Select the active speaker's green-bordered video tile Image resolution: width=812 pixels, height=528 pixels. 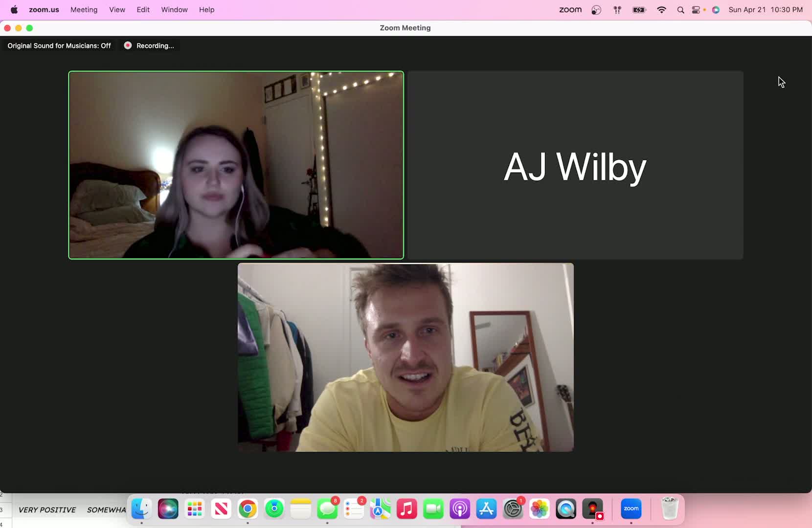pos(236,165)
